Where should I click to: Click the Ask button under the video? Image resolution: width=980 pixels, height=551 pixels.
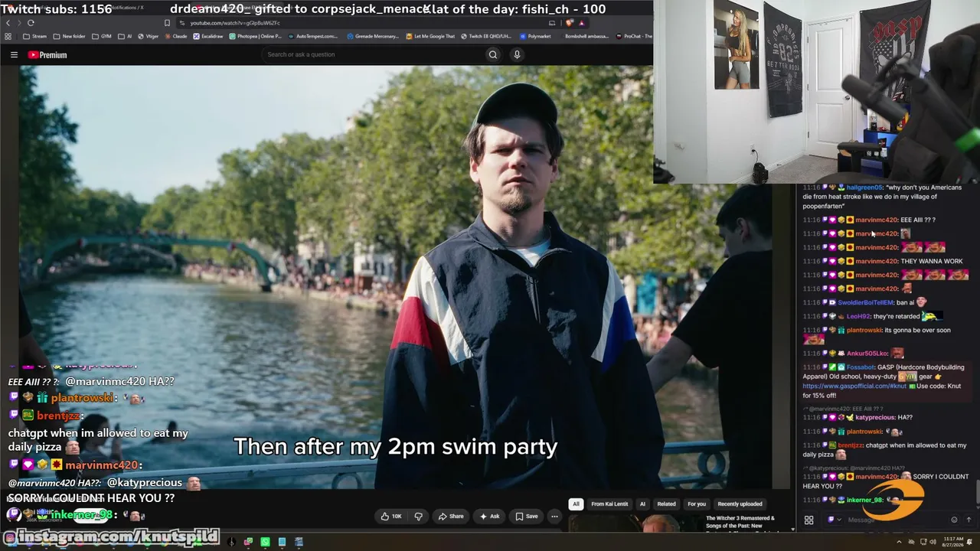[490, 517]
